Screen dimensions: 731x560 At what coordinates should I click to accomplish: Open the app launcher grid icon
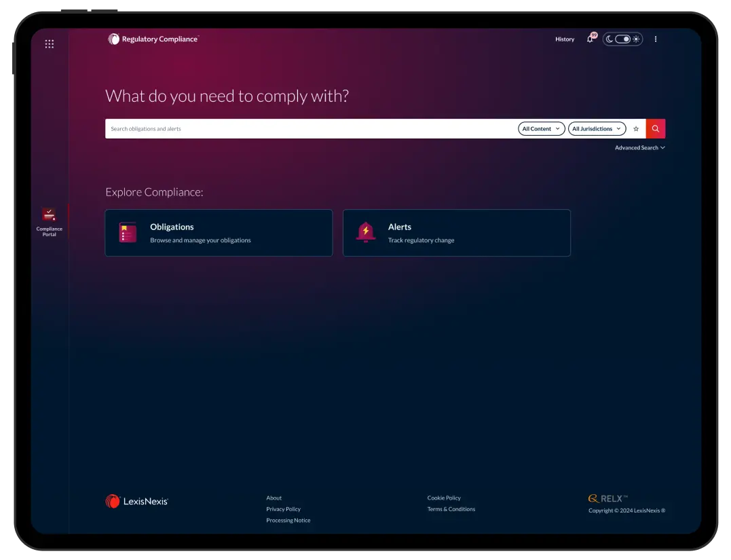(49, 44)
